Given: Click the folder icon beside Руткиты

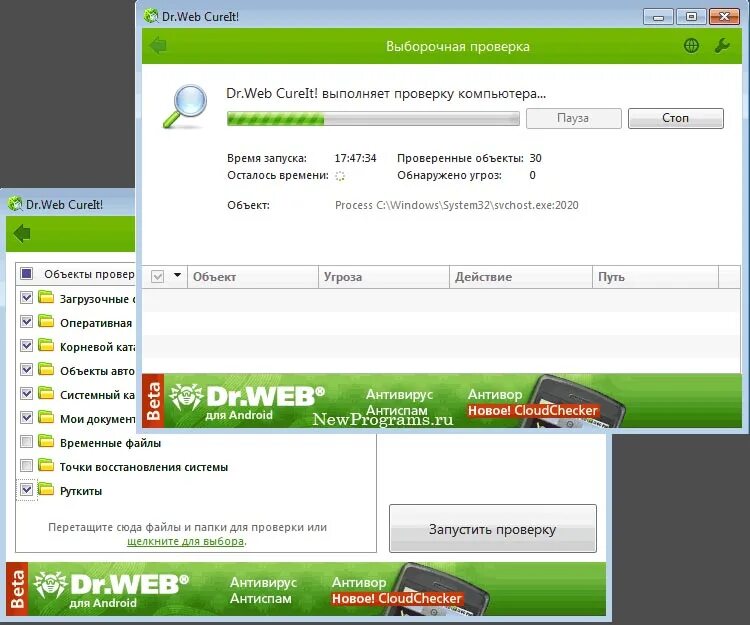Looking at the screenshot, I should pos(46,489).
